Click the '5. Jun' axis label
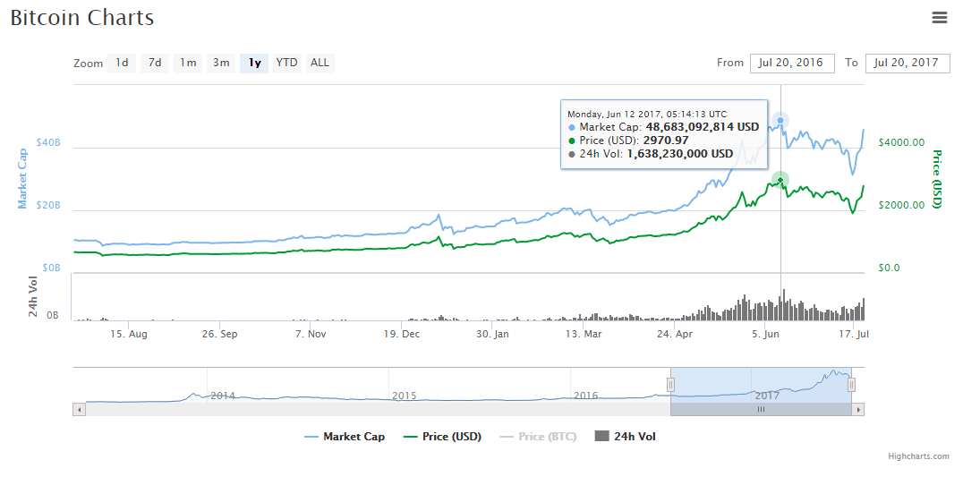Viewport: 980px width, 477px height. pos(765,335)
